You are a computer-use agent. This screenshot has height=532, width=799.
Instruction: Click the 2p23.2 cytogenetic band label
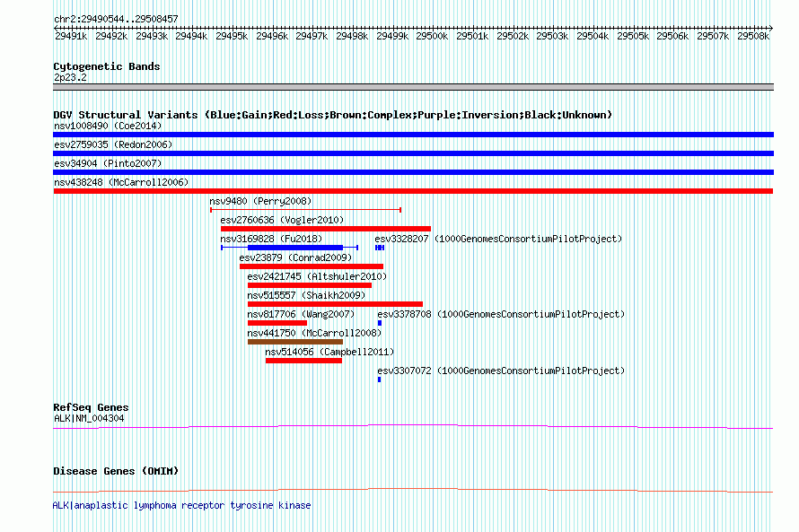click(70, 77)
